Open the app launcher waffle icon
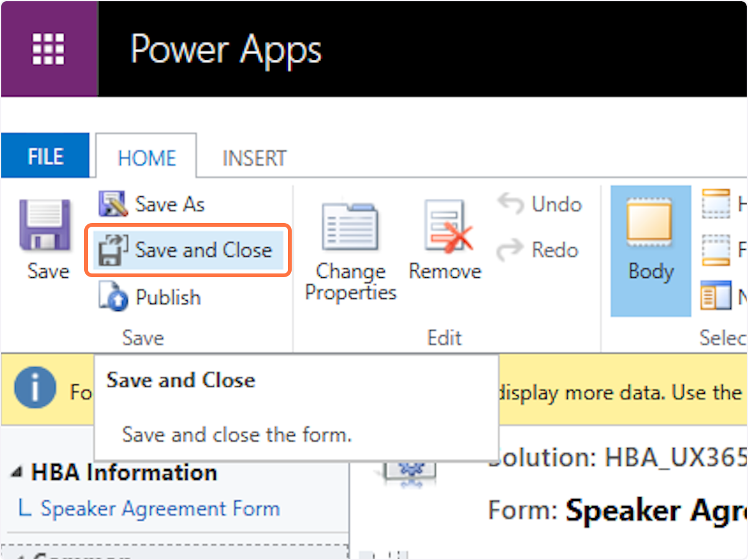 point(49,49)
